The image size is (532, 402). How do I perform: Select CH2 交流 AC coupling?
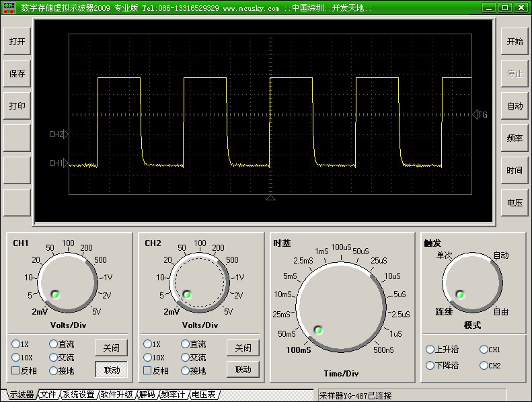tap(185, 358)
